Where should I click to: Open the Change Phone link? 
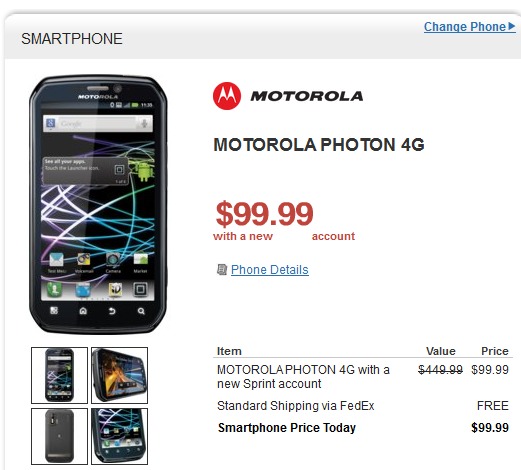pos(465,27)
